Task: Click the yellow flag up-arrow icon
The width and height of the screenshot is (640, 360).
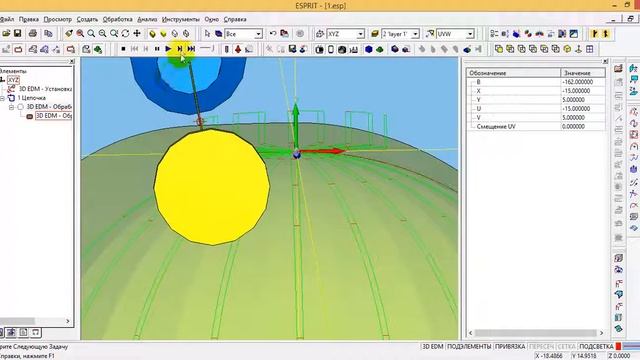Action: point(606,34)
